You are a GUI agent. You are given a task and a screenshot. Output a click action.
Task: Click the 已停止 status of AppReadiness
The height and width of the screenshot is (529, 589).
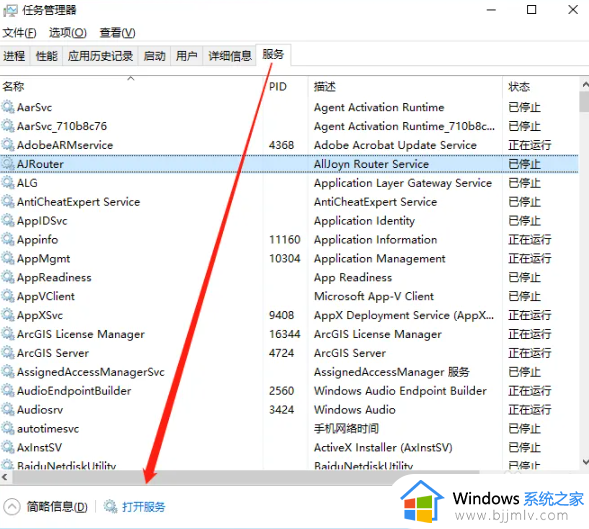pos(524,277)
